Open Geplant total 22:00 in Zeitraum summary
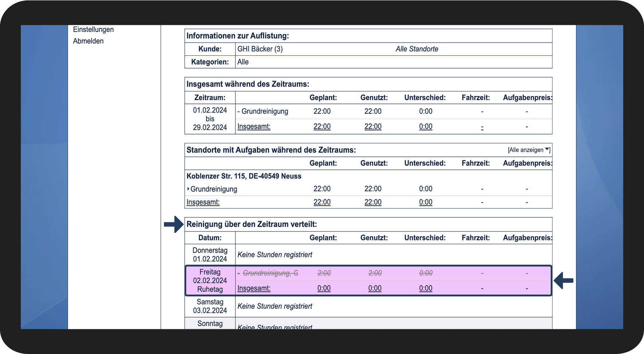Viewport: 644px width, 354px height. click(x=322, y=127)
